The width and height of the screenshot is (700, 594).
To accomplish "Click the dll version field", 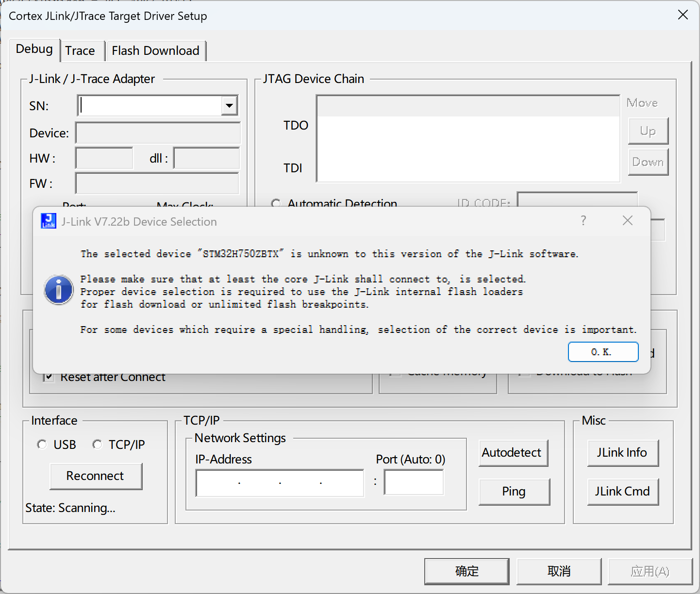I will tap(207, 158).
